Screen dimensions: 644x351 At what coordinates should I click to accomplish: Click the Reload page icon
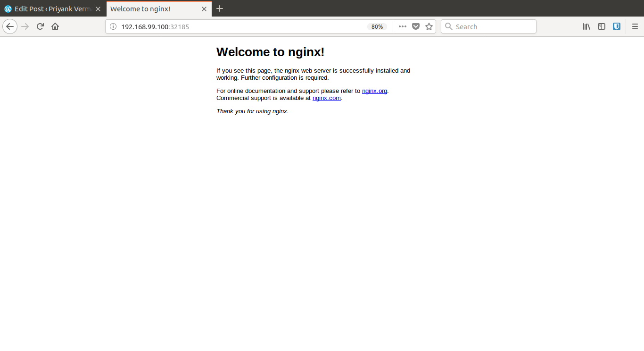click(40, 26)
